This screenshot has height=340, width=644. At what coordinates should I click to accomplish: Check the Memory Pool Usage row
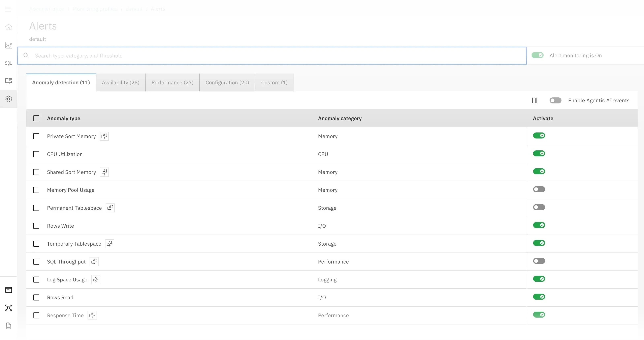pos(36,190)
